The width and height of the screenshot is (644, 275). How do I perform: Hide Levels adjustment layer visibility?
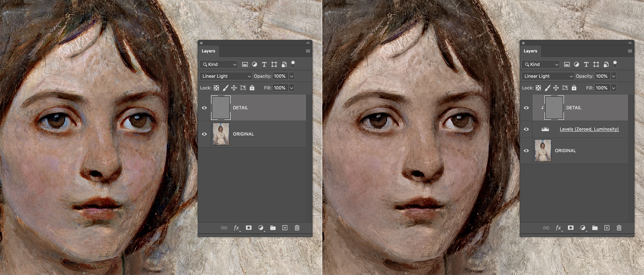(x=526, y=129)
